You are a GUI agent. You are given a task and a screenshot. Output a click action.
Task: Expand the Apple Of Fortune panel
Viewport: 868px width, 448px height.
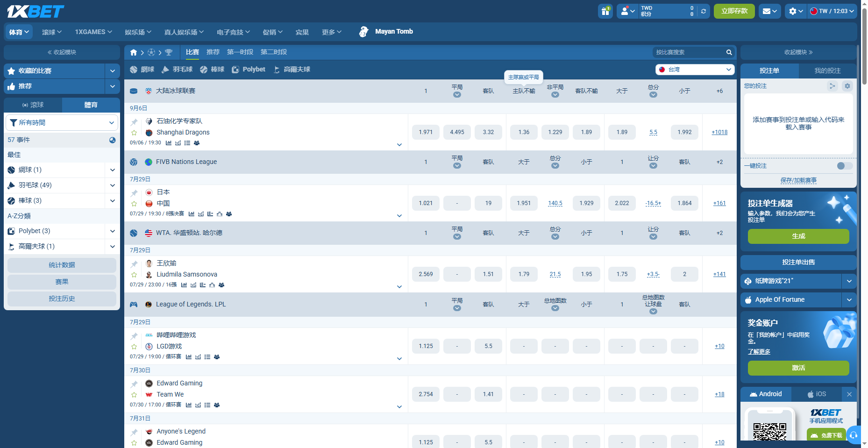[849, 300]
